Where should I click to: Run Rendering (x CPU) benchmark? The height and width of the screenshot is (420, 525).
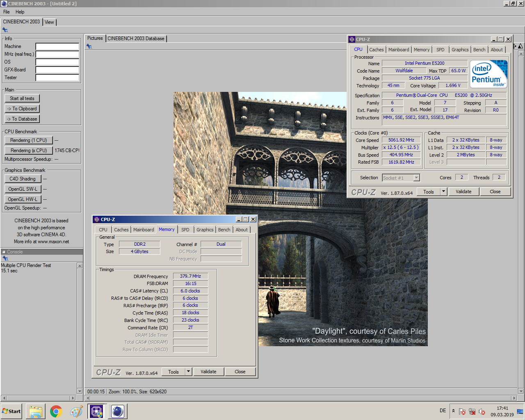[x=29, y=151]
